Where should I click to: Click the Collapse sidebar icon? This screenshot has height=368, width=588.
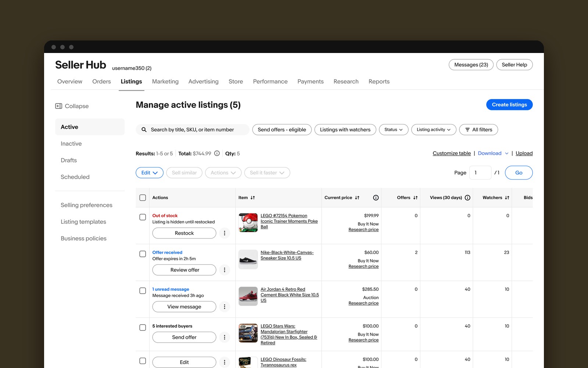pyautogui.click(x=58, y=106)
